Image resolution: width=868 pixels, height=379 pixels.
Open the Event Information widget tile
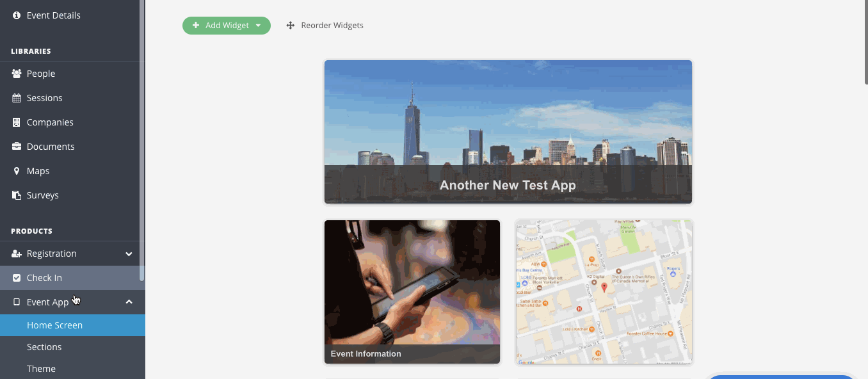point(412,292)
